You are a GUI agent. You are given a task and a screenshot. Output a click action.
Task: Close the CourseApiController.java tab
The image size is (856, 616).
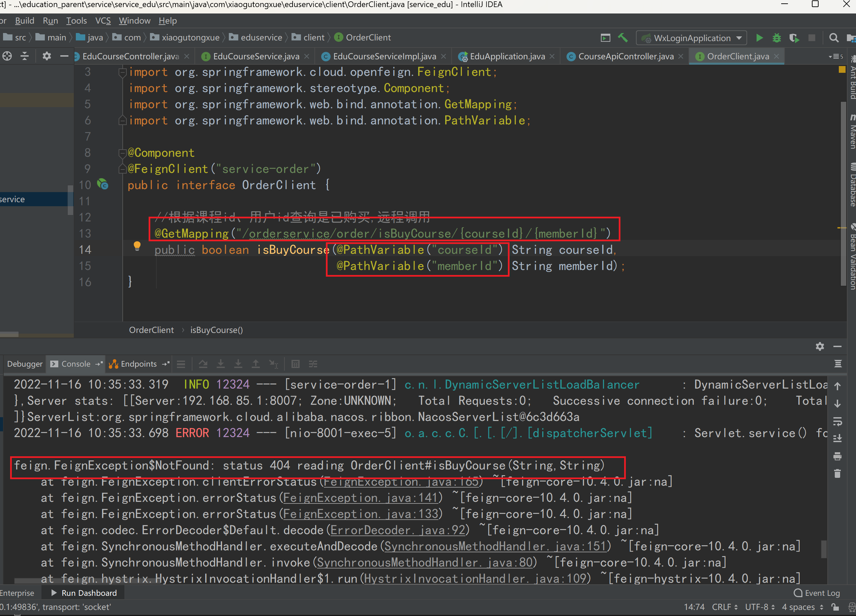pyautogui.click(x=680, y=56)
